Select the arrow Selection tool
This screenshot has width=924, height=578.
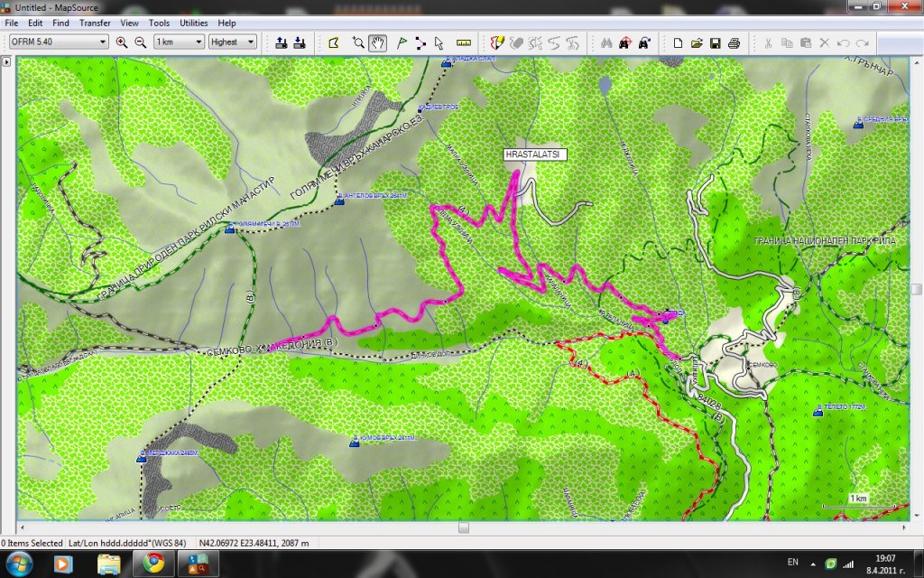coord(439,42)
